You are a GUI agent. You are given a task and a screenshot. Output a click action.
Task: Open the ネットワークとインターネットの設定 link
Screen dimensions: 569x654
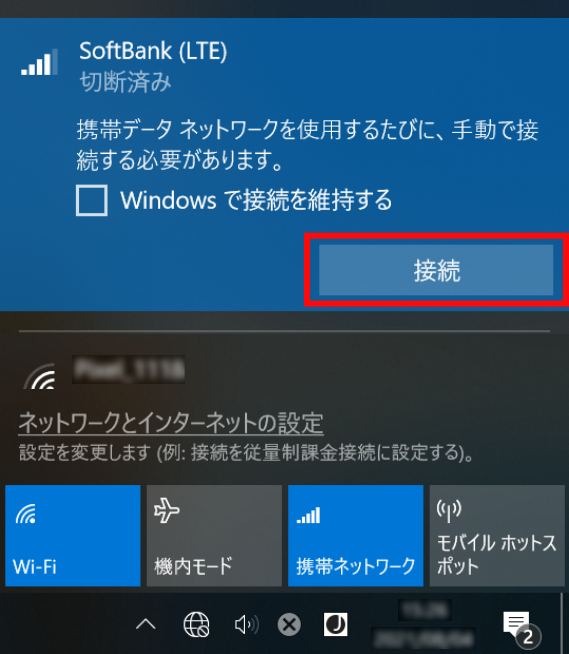click(x=171, y=423)
